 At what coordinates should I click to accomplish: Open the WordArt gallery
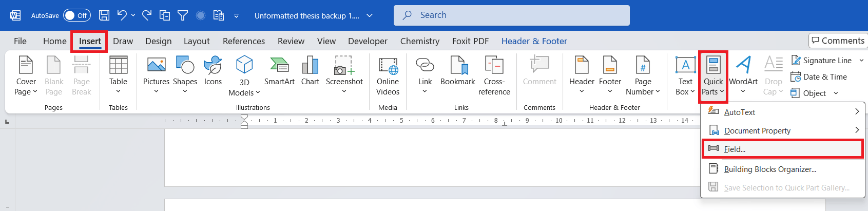[743, 76]
